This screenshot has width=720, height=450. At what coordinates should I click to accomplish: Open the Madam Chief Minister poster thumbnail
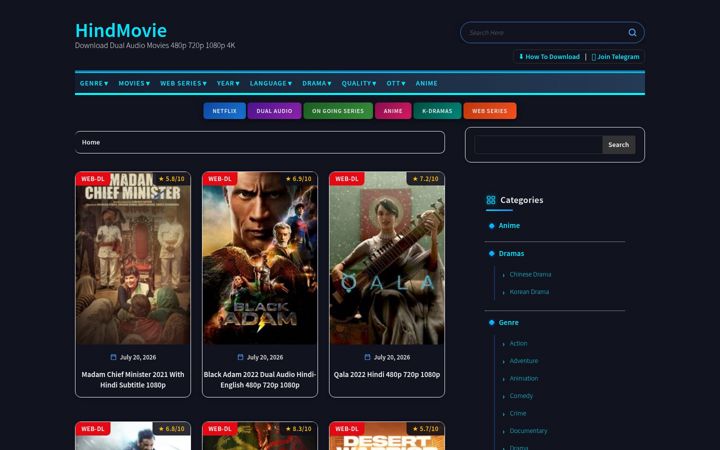pos(133,258)
